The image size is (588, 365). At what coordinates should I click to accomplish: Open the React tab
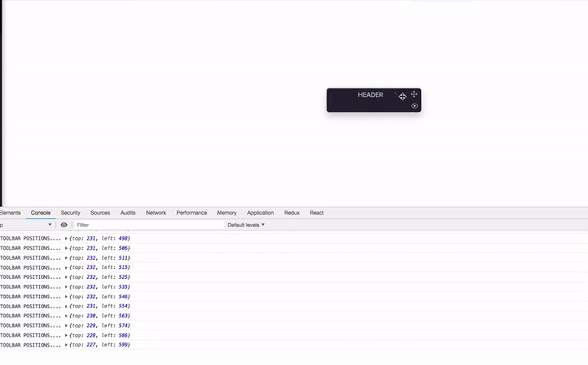317,213
